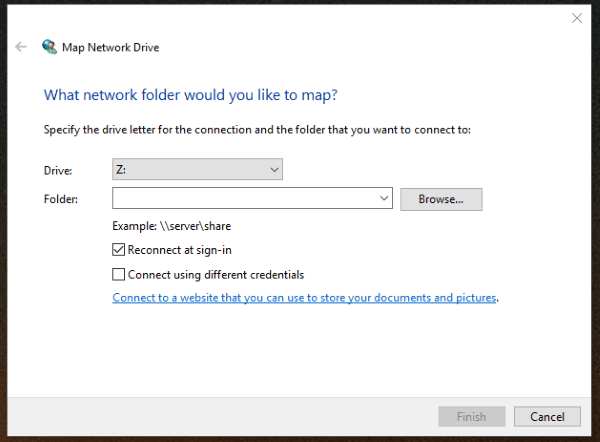This screenshot has height=442, width=600.
Task: Click the 'Folder:' field label
Action: point(60,199)
